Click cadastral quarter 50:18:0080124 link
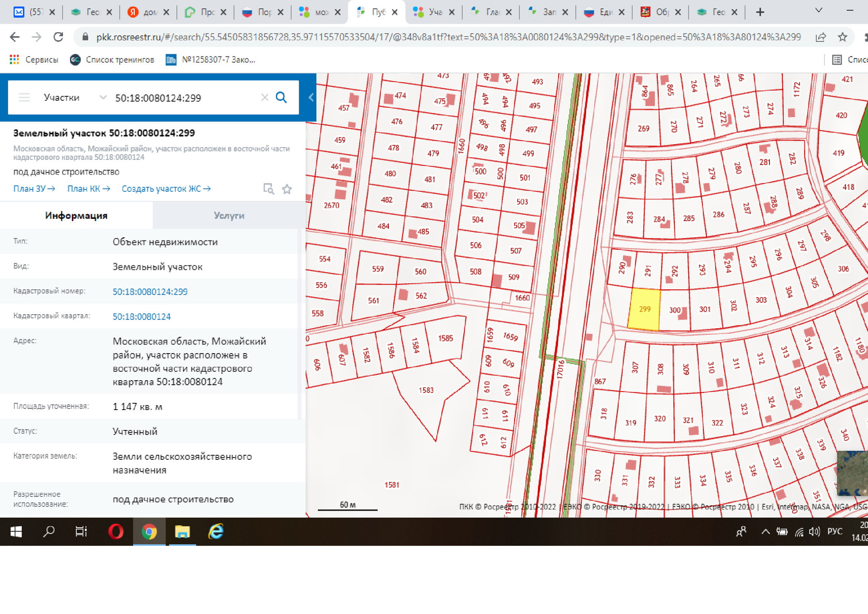The image size is (868, 614). tap(142, 316)
